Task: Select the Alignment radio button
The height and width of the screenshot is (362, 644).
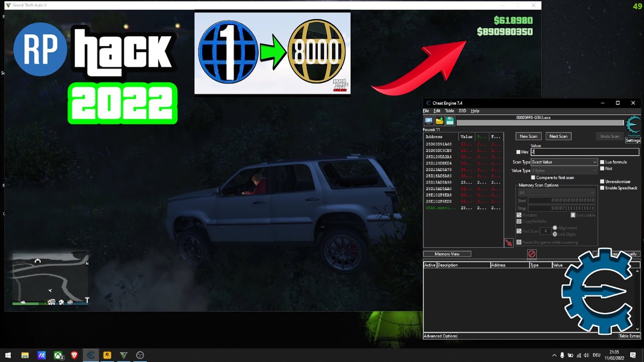Action: (x=555, y=228)
